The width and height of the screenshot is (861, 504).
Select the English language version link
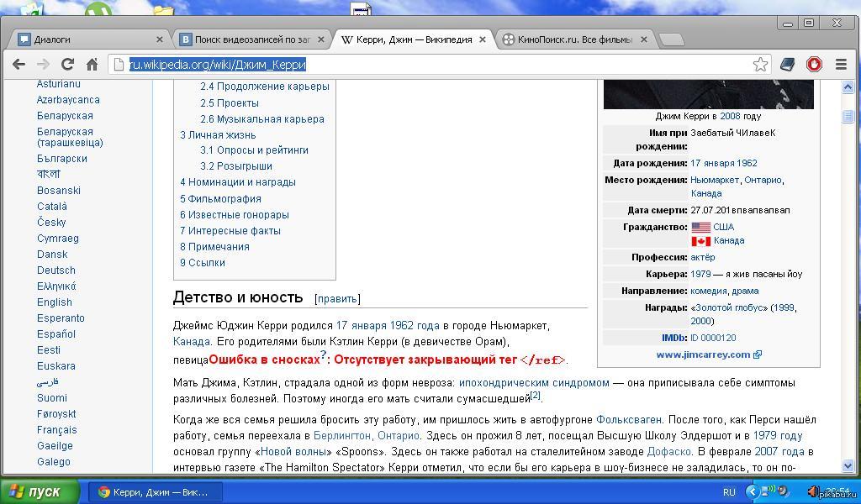(x=55, y=302)
